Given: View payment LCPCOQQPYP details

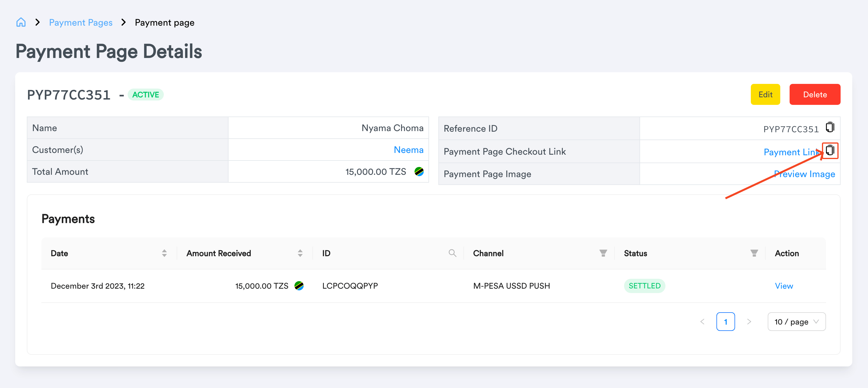Looking at the screenshot, I should [784, 285].
